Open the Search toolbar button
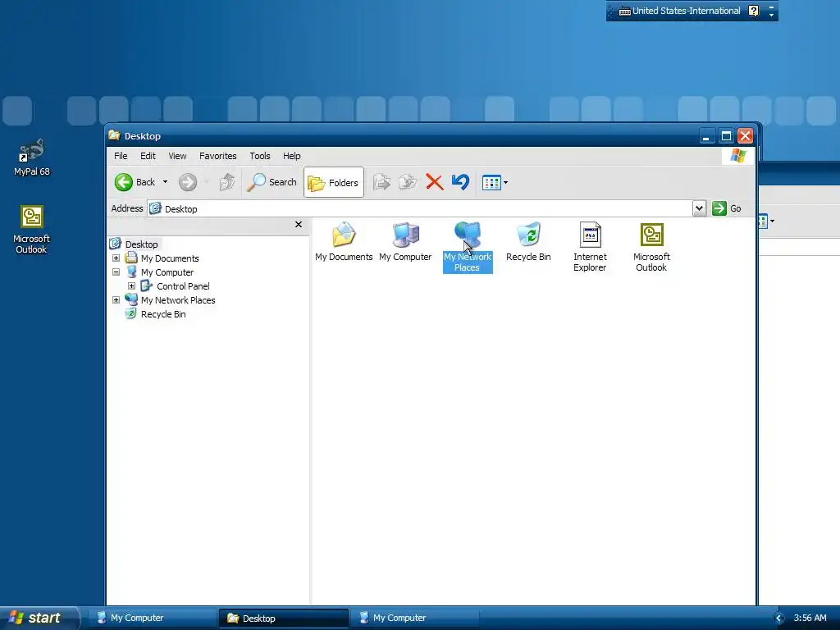The height and width of the screenshot is (630, 840). point(272,182)
